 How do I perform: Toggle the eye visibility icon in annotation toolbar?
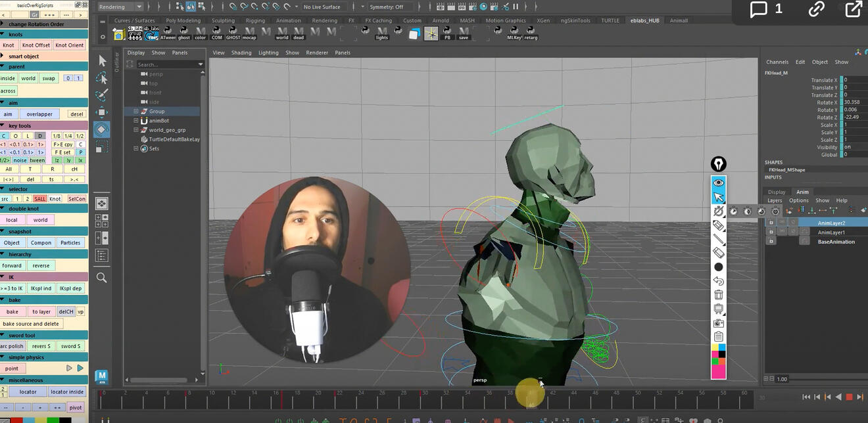click(718, 183)
